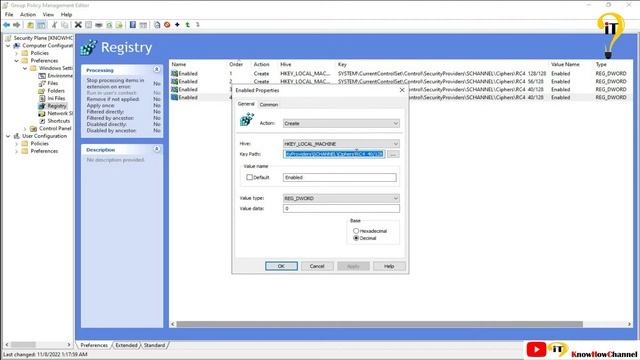
Task: Click the green up-arrow toolbar icon
Action: pos(188,25)
